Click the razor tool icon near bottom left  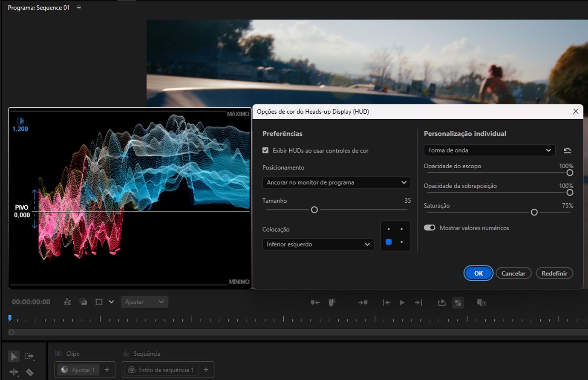[x=30, y=372]
